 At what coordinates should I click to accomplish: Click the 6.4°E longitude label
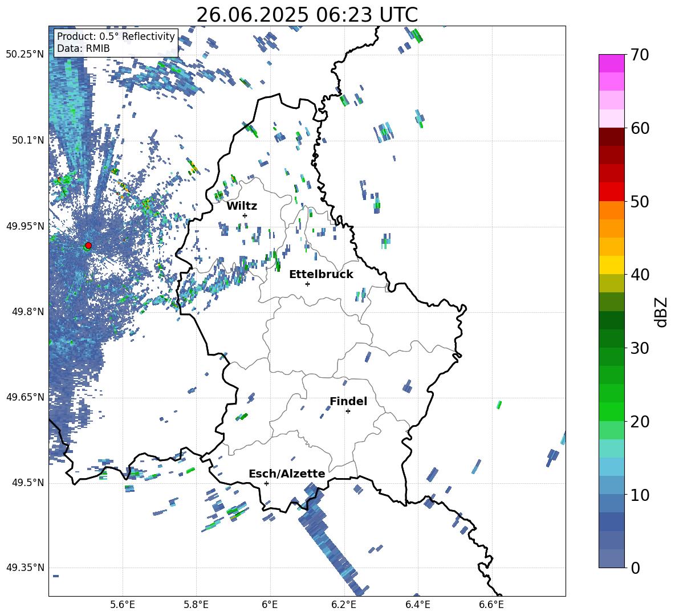pos(417,605)
